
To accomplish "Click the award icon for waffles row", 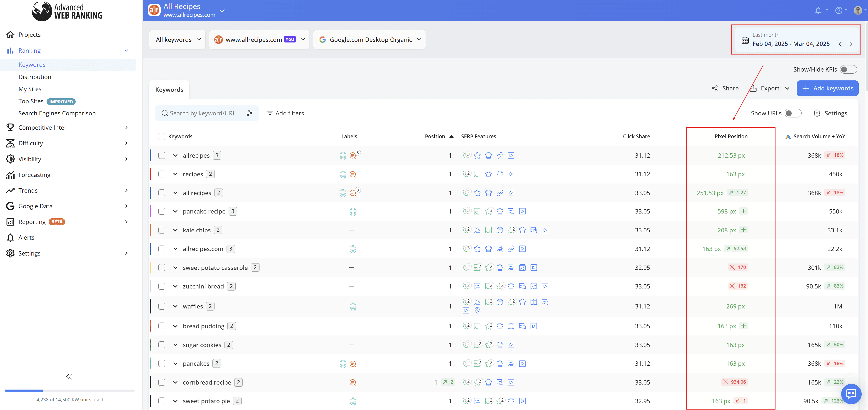I will pos(353,306).
